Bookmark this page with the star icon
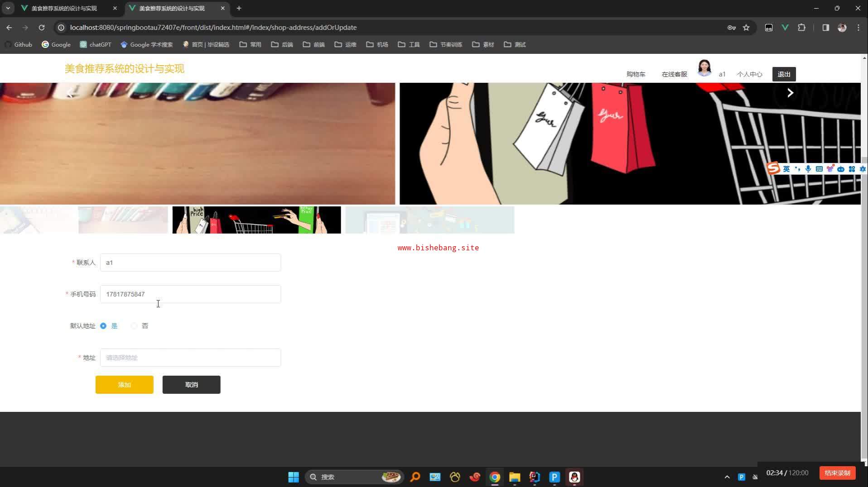 (x=746, y=28)
